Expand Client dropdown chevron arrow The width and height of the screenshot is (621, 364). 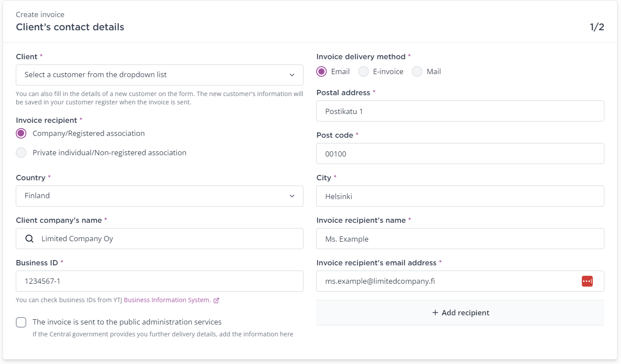pos(292,75)
